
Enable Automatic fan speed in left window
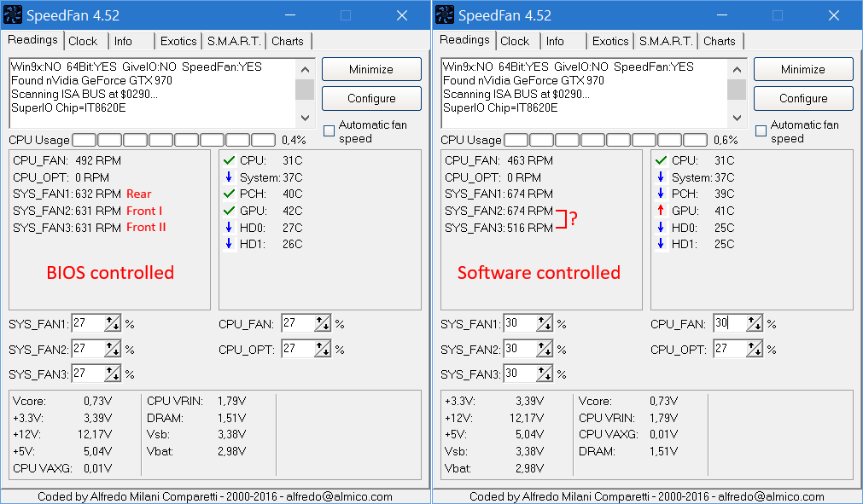pyautogui.click(x=329, y=130)
